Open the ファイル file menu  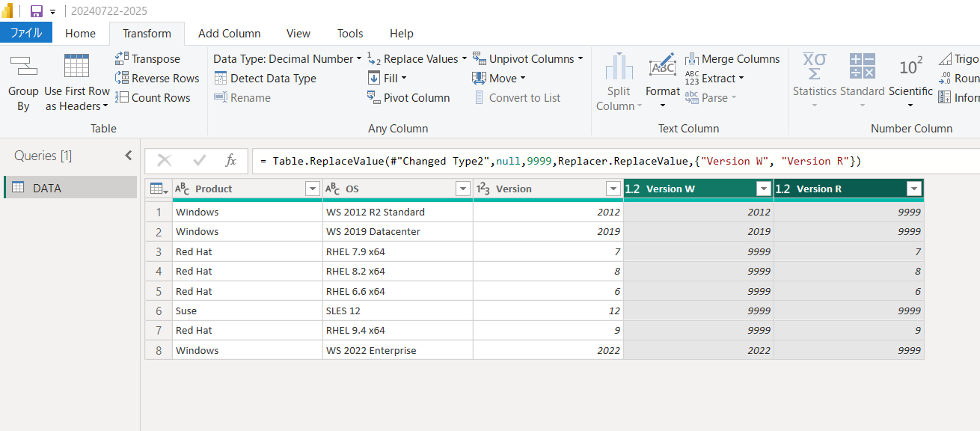tap(26, 33)
